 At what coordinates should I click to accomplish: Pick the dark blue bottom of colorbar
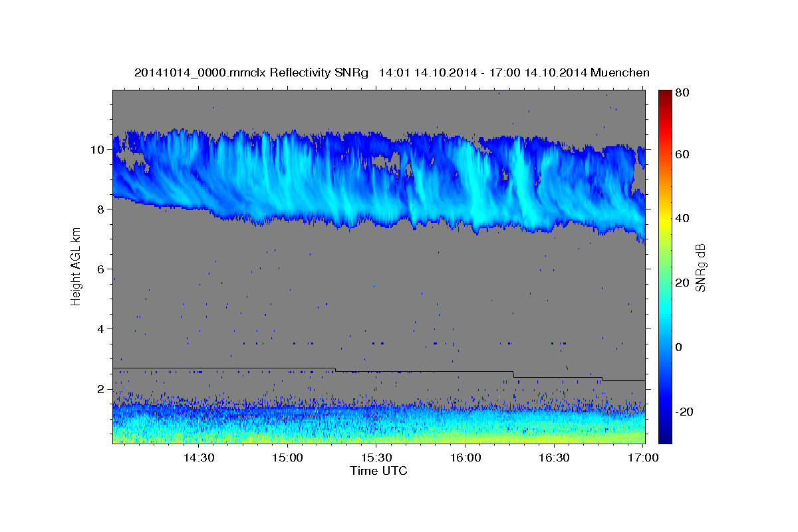[665, 438]
